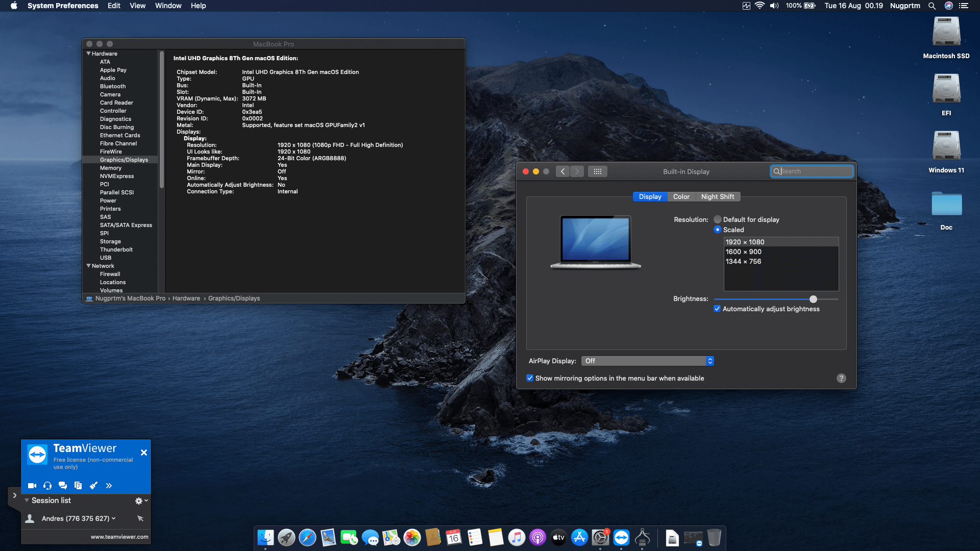Open the TeamViewer file box icon
The image size is (980, 551).
(x=78, y=486)
